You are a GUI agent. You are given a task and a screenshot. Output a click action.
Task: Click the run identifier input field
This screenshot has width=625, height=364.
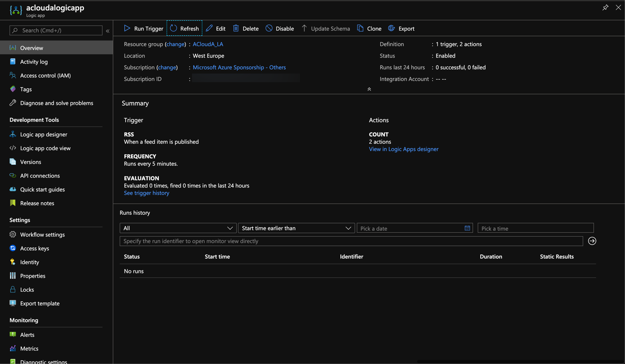point(351,241)
